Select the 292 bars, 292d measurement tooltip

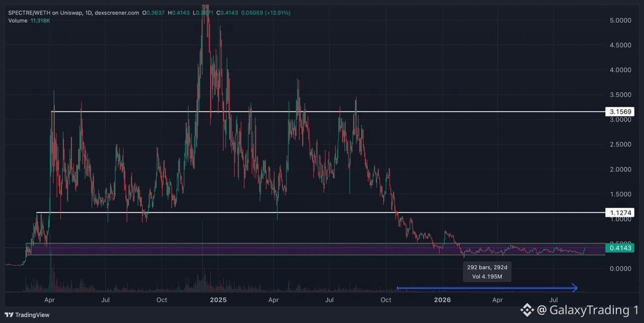tap(487, 272)
